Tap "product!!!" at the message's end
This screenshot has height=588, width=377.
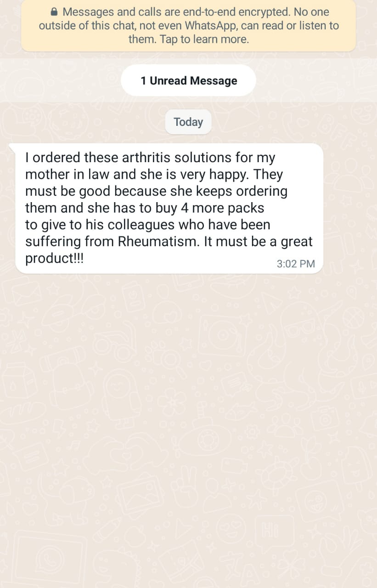point(55,258)
